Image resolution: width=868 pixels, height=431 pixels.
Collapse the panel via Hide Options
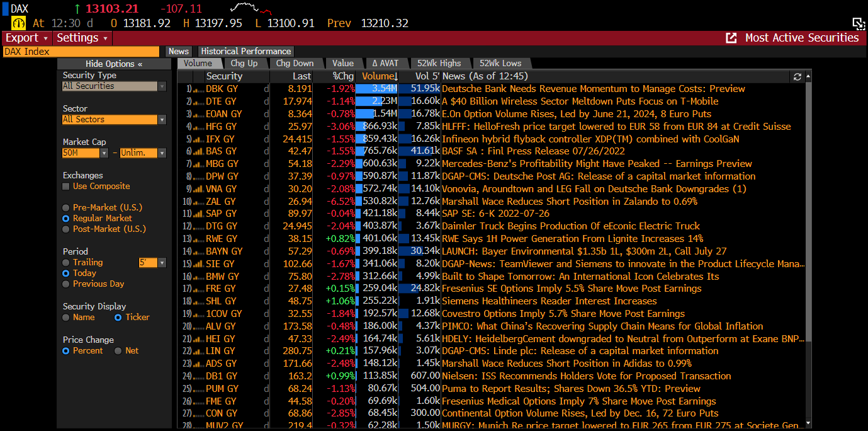pyautogui.click(x=114, y=64)
